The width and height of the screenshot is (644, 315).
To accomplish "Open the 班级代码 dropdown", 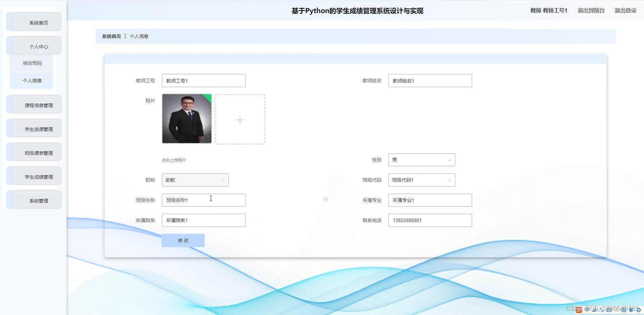I will [422, 180].
